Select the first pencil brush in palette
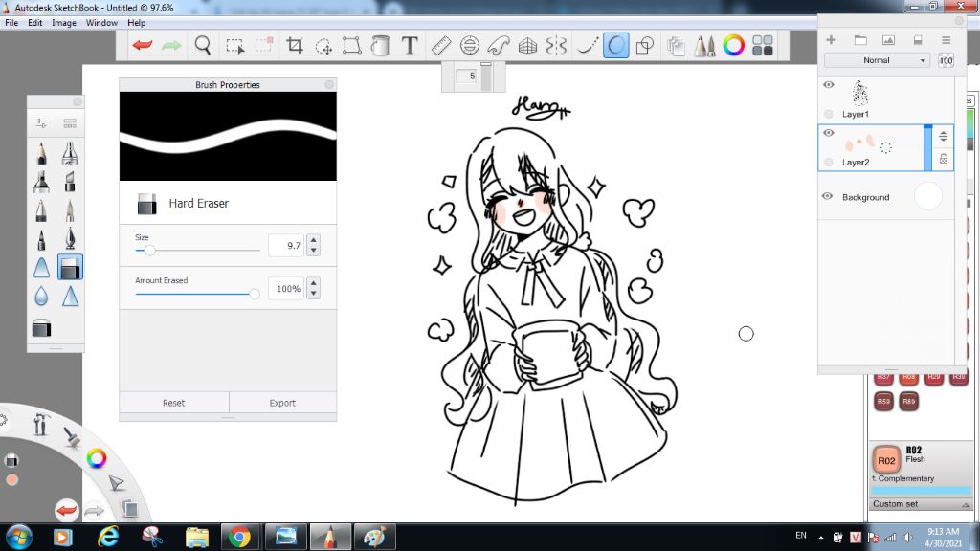 pos(41,153)
